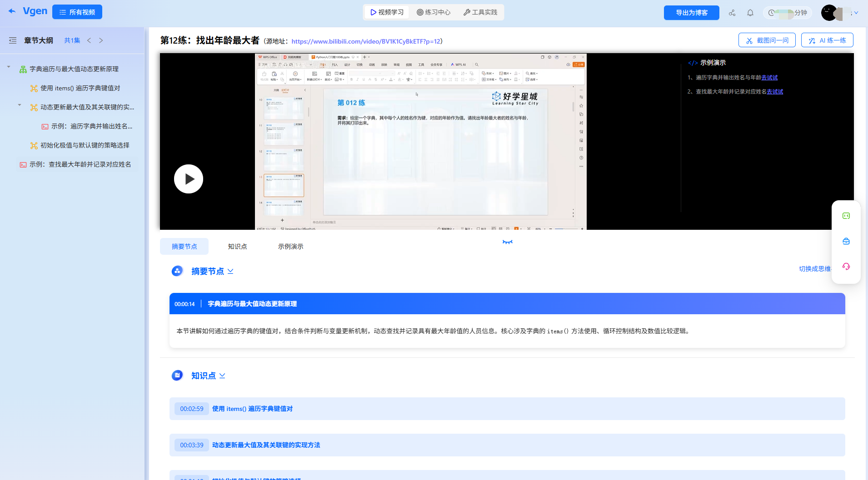This screenshot has height=480, width=868.
Task: Select 示例：遍历字典并输出姓名 outline item
Action: 91,126
